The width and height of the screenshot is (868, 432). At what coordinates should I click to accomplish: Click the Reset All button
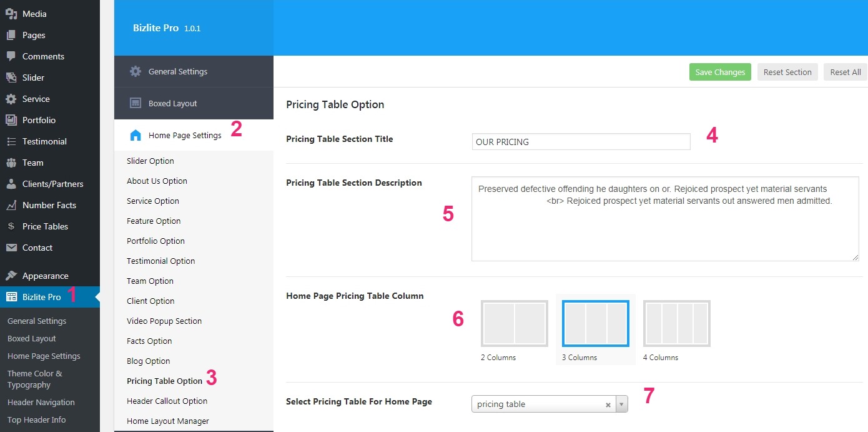click(x=846, y=72)
